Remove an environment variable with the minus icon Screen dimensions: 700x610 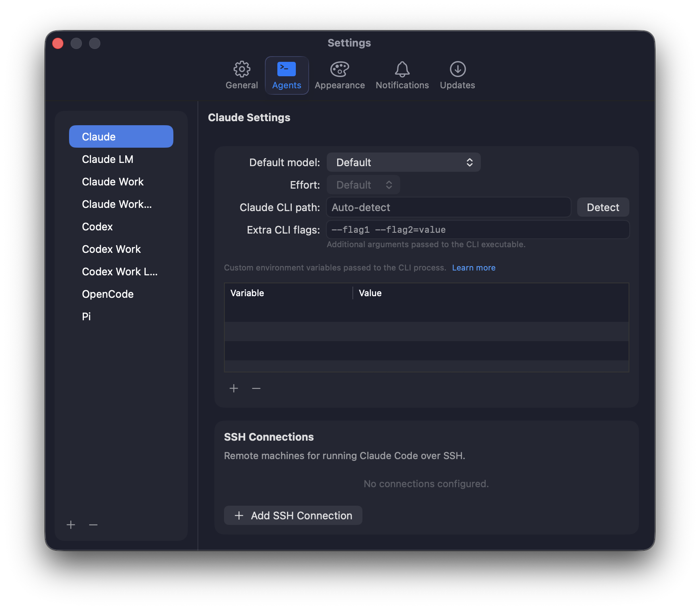click(x=256, y=388)
